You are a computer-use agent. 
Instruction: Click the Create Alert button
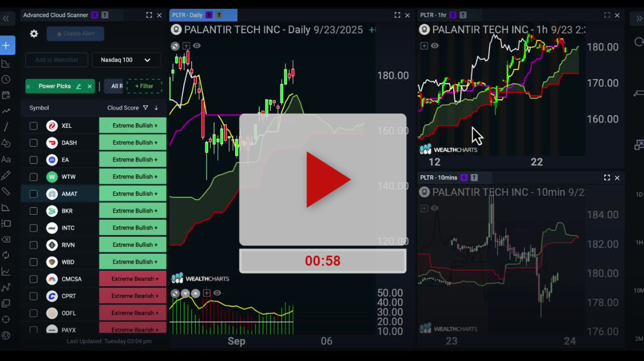click(x=75, y=34)
